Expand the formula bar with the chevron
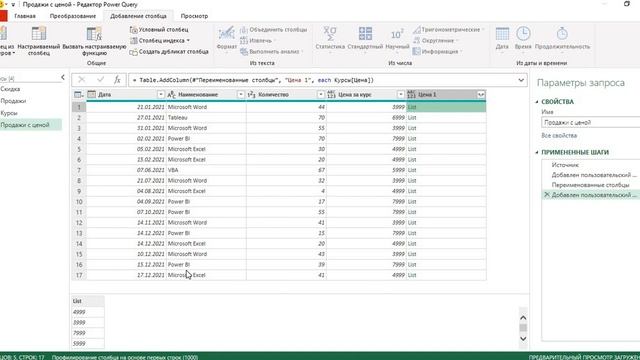The image size is (640, 360). click(x=521, y=80)
